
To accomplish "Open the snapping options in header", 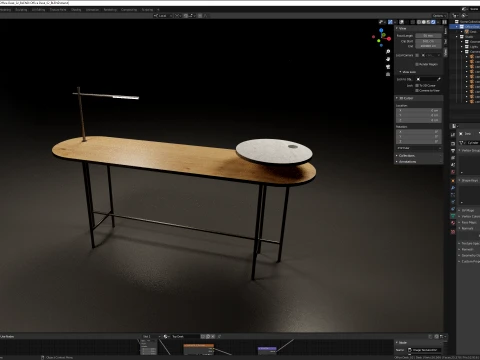I will [x=193, y=16].
